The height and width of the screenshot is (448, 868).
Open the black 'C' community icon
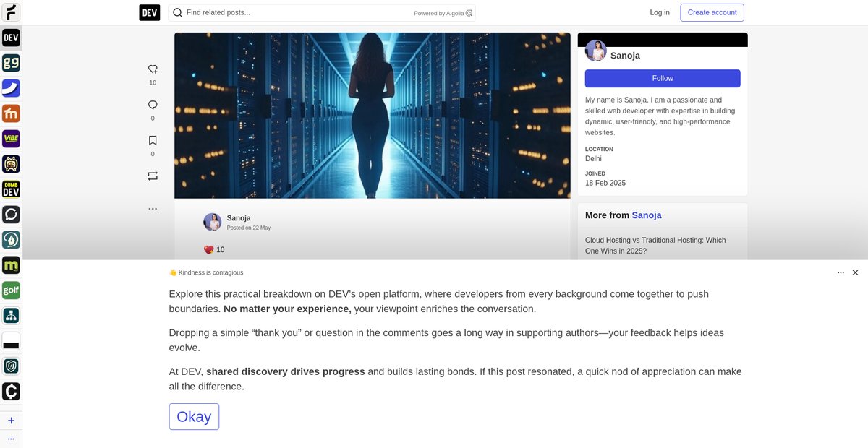click(x=11, y=392)
